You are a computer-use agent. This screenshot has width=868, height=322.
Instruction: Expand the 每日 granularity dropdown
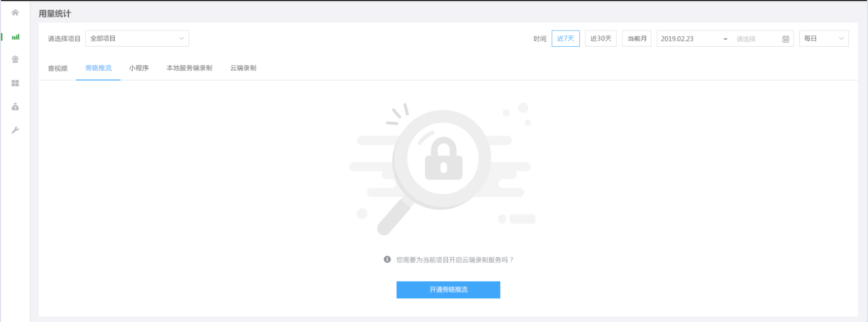(823, 39)
